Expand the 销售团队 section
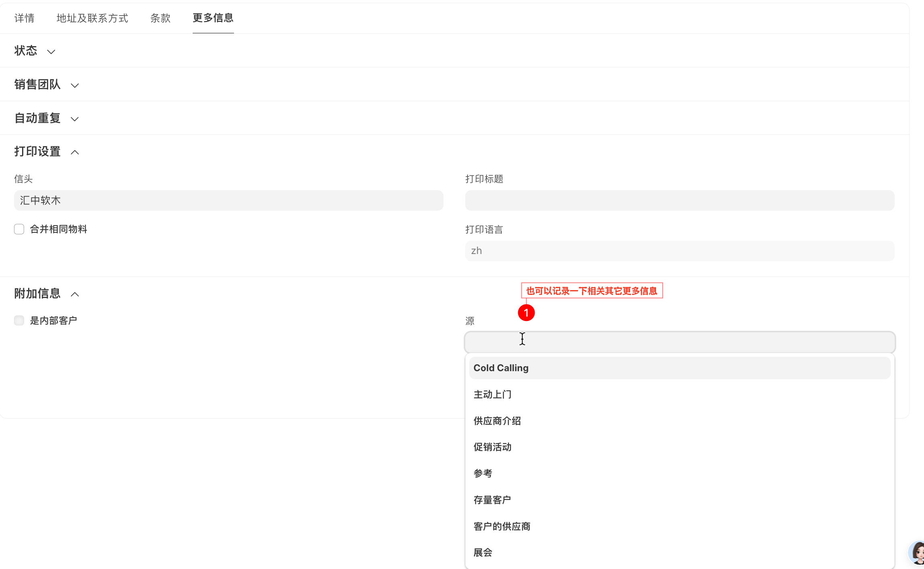Screen dimensions: 924x569 pyautogui.click(x=75, y=85)
